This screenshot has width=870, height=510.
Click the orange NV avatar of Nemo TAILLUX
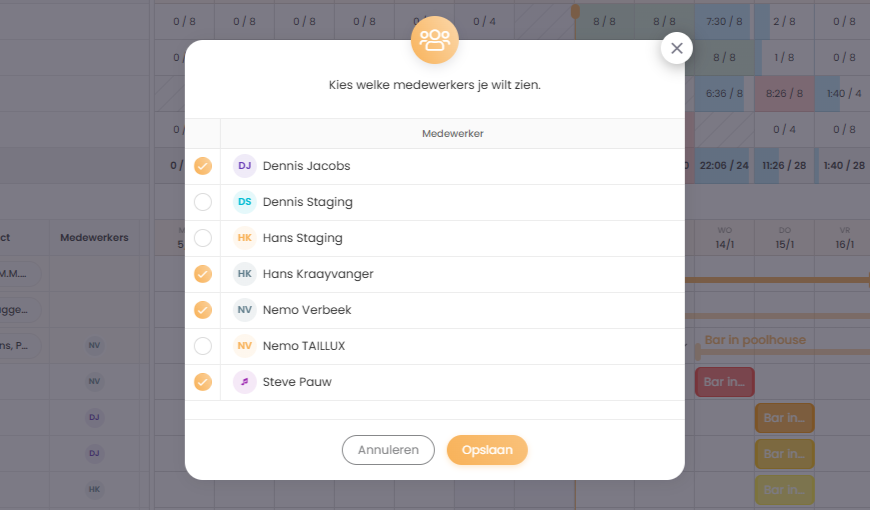point(245,346)
